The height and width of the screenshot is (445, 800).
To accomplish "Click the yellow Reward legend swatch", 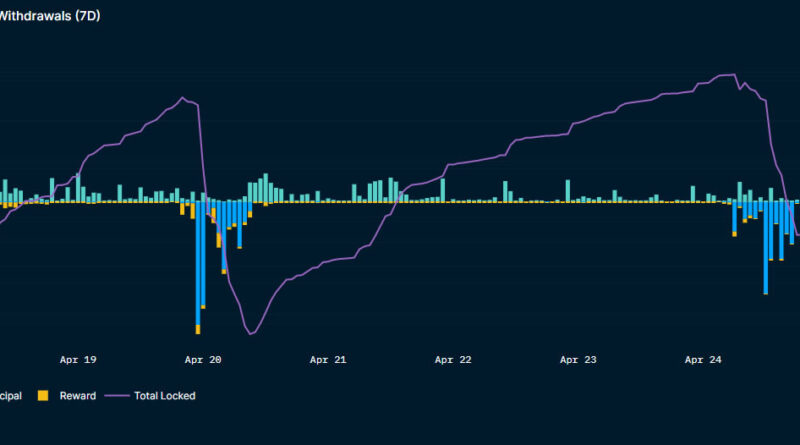I will (43, 396).
